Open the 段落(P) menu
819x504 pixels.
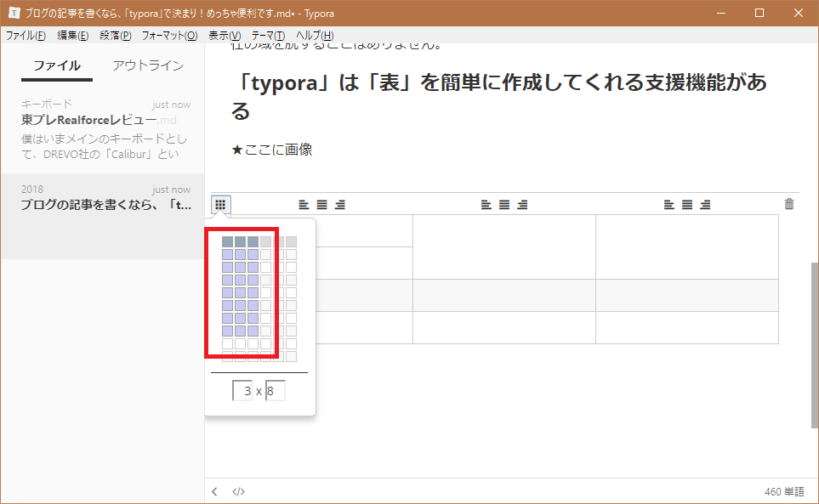(116, 35)
